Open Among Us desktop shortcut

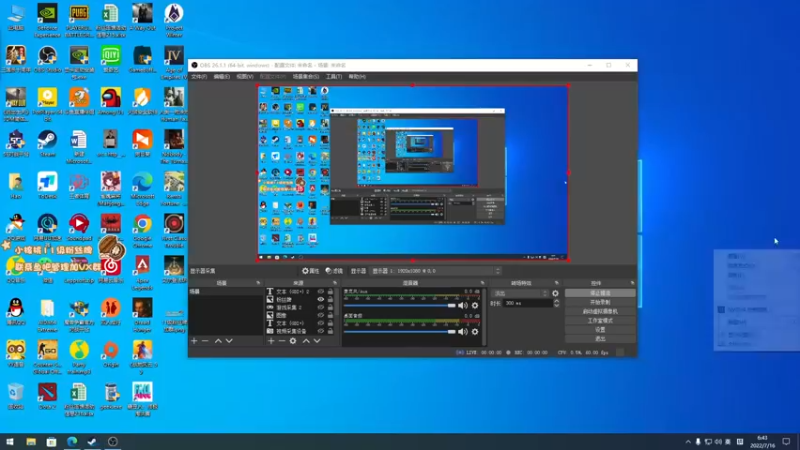click(x=111, y=102)
